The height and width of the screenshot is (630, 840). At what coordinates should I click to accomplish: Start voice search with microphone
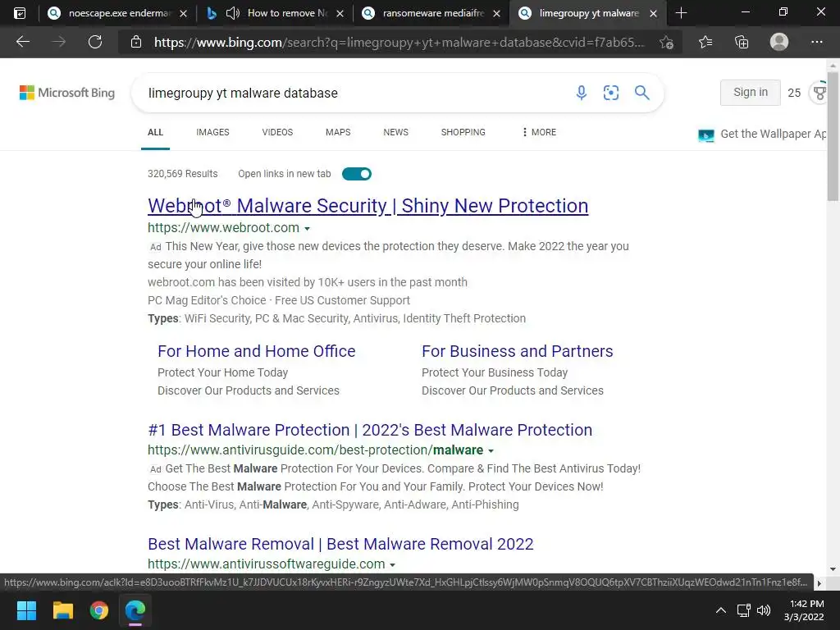click(x=582, y=93)
